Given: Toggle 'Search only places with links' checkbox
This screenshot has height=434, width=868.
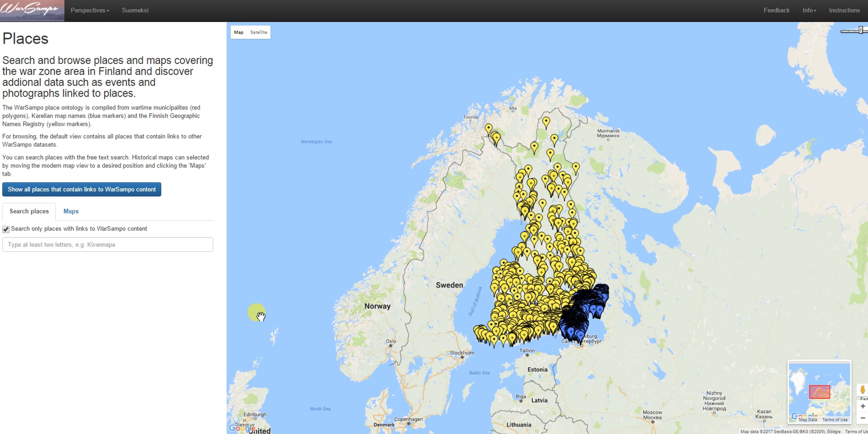Looking at the screenshot, I should (6, 229).
